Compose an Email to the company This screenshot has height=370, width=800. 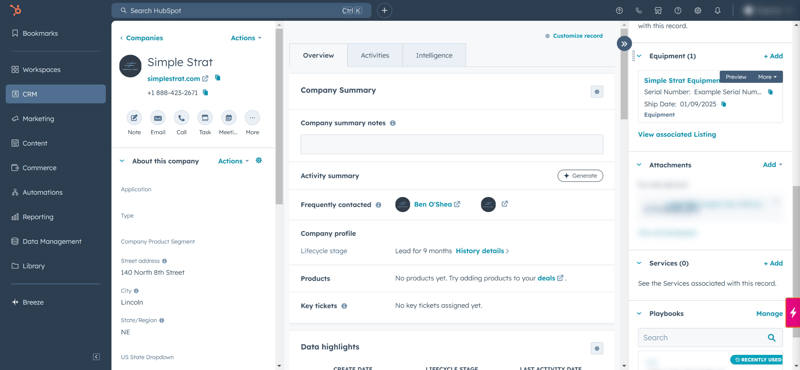coord(158,118)
